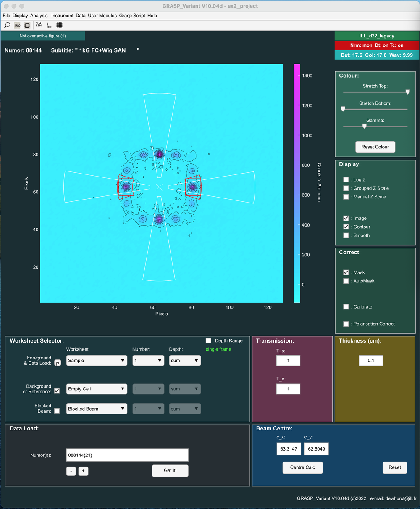The image size is (420, 509).
Task: Enable Log Z in the Display panel
Action: [346, 179]
